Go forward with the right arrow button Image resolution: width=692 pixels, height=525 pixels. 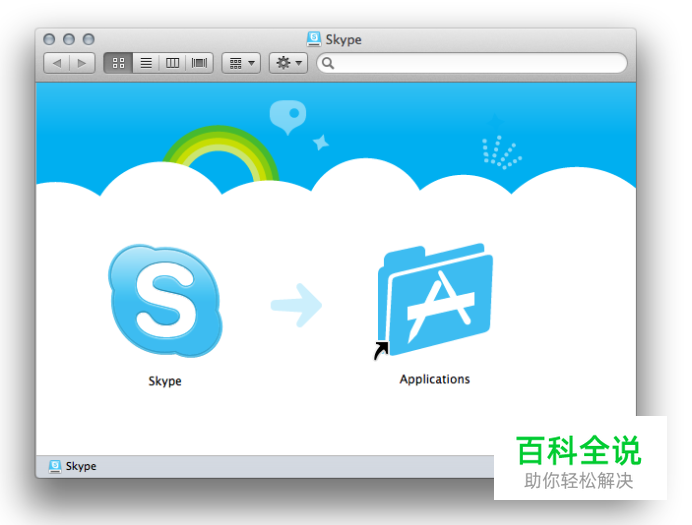[82, 63]
